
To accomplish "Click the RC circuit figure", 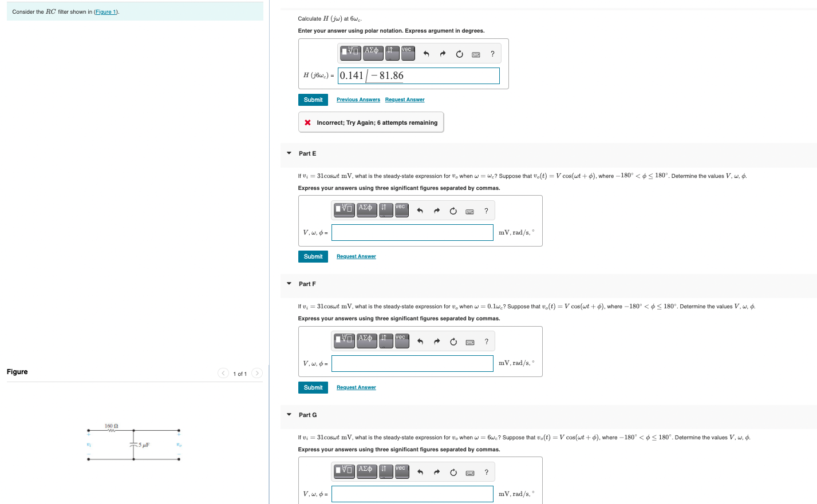I will [134, 442].
